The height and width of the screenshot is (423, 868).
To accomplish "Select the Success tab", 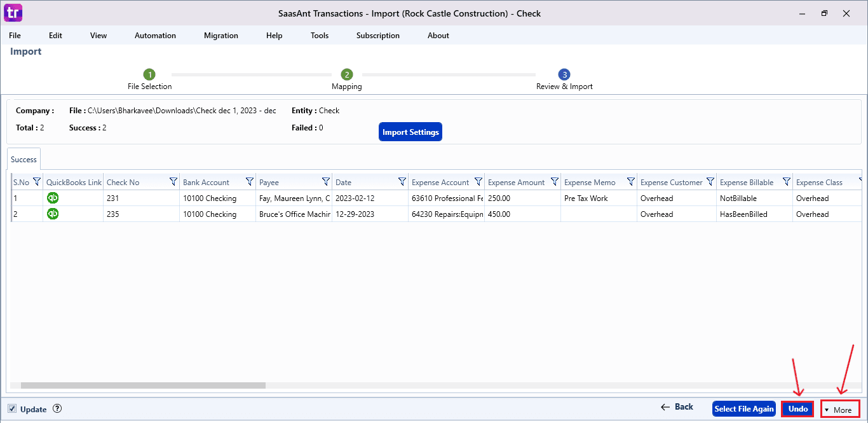I will tap(24, 159).
